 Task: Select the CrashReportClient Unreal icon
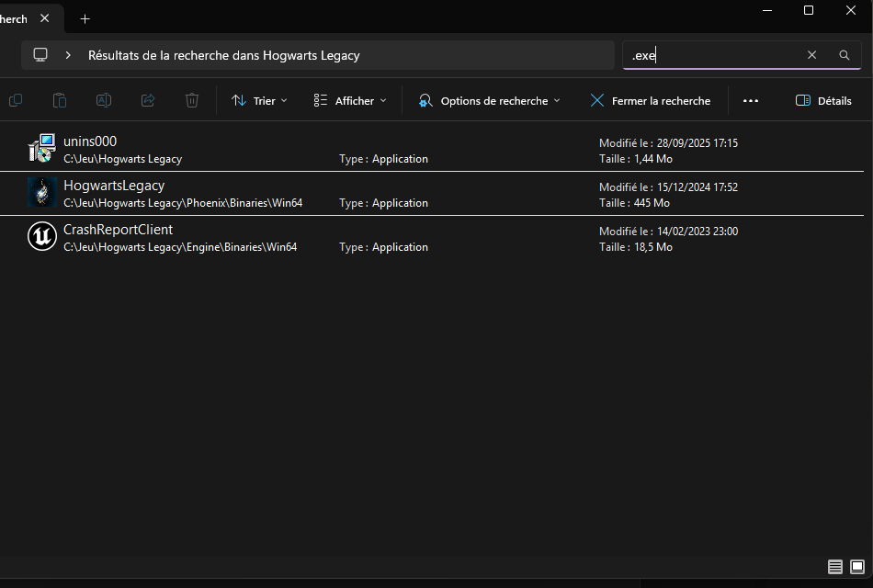click(x=42, y=236)
